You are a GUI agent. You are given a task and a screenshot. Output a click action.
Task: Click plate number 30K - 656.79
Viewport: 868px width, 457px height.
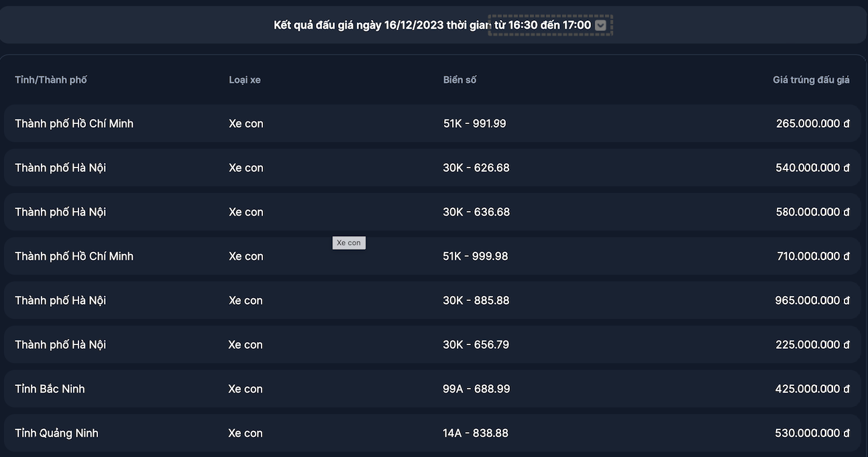coord(476,344)
